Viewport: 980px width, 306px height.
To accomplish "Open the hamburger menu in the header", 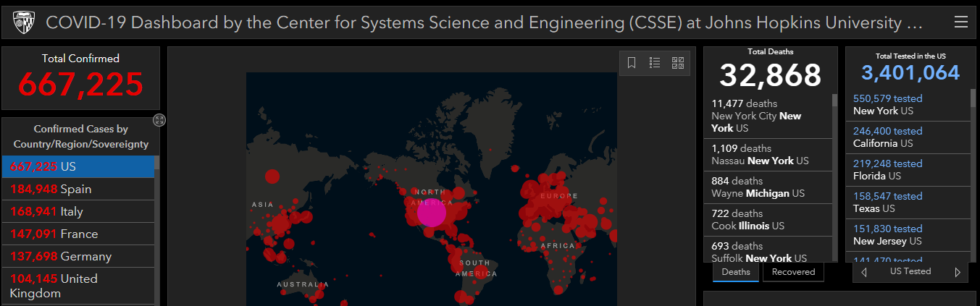I will tap(961, 22).
